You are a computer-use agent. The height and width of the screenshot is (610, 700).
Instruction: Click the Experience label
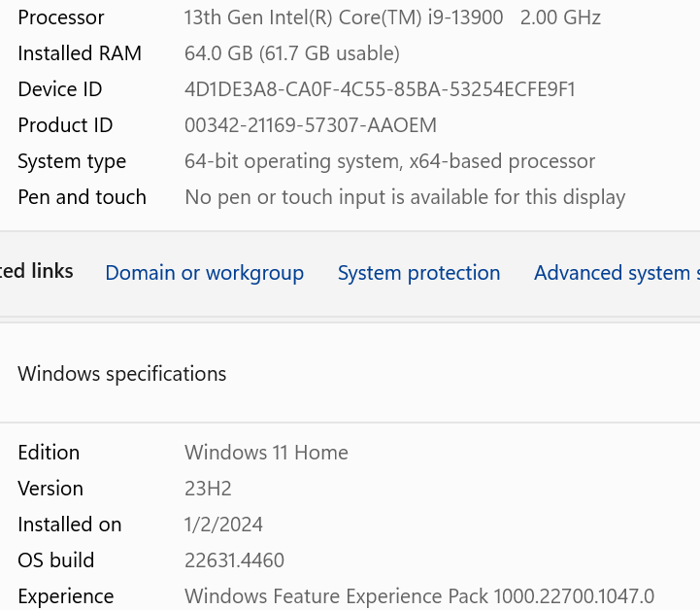click(x=66, y=596)
